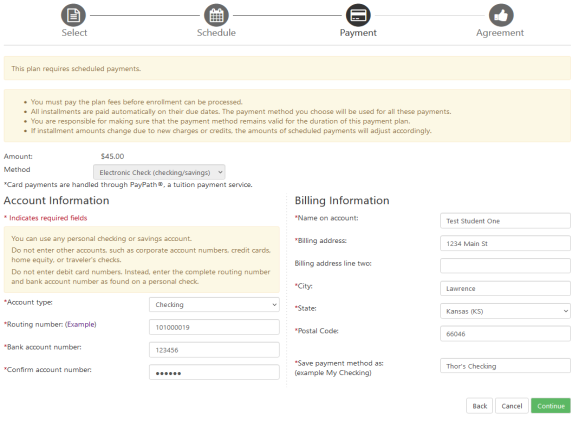
Task: Click the City field containing Lawrence
Action: (505, 288)
